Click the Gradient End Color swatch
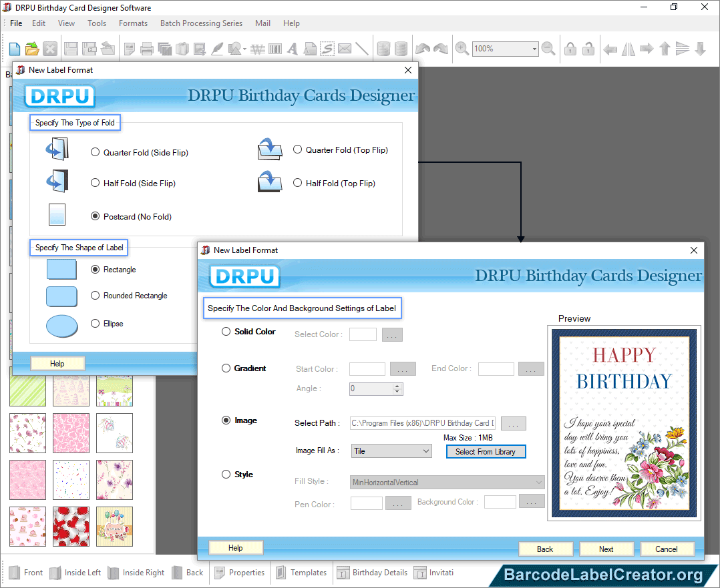The height and width of the screenshot is (588, 720). (x=496, y=369)
